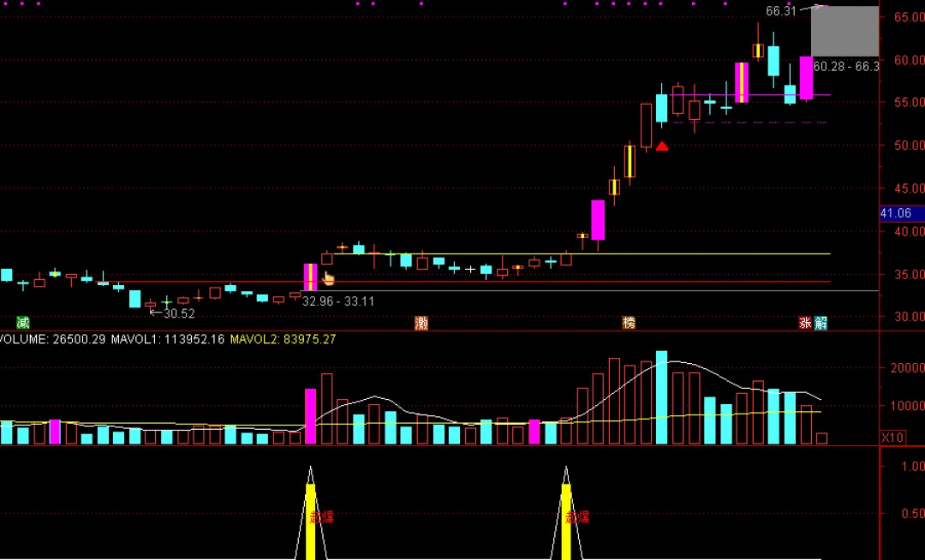Click the 1.00 indicator axis label

913,467
